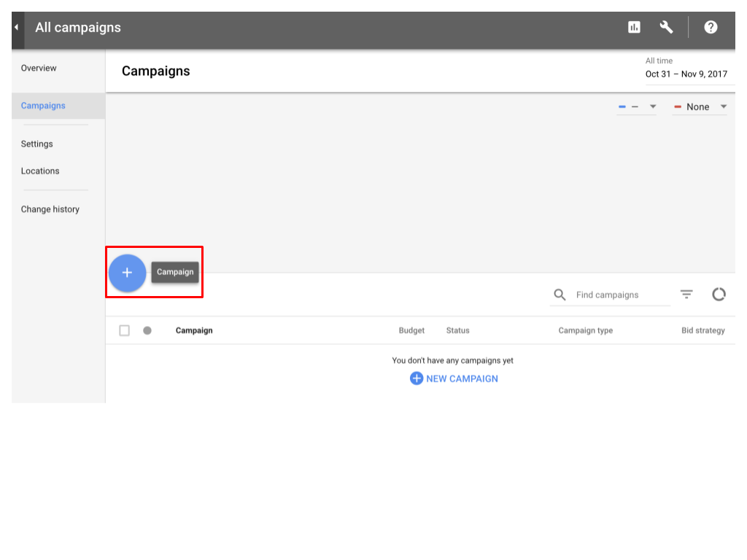Expand the red None metric dropdown
Screen dimensions: 747x560
700,107
